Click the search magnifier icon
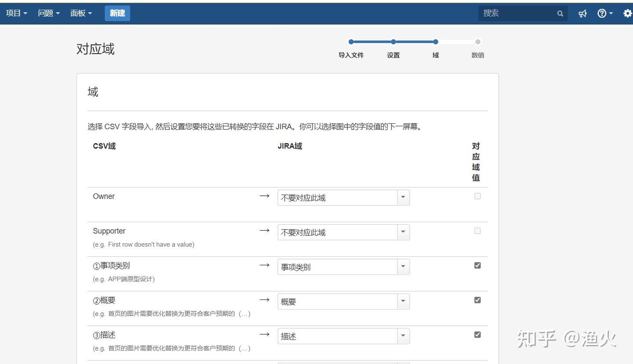 [560, 14]
